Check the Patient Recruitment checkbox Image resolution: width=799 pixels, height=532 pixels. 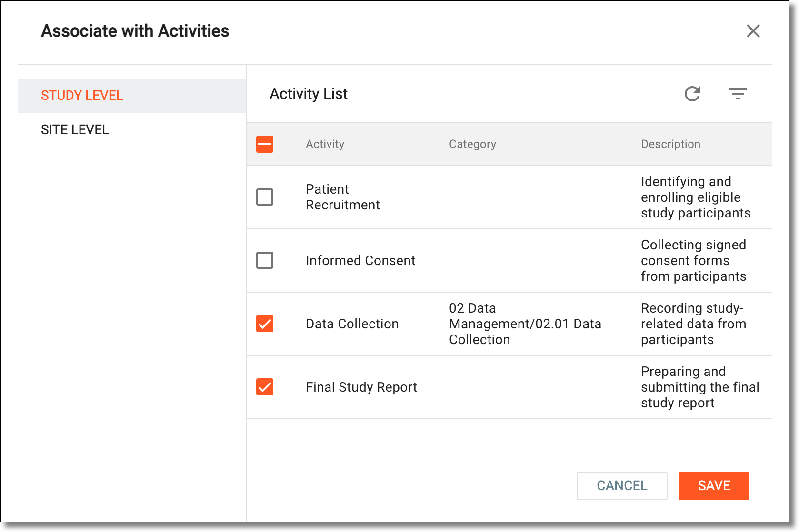coord(265,197)
